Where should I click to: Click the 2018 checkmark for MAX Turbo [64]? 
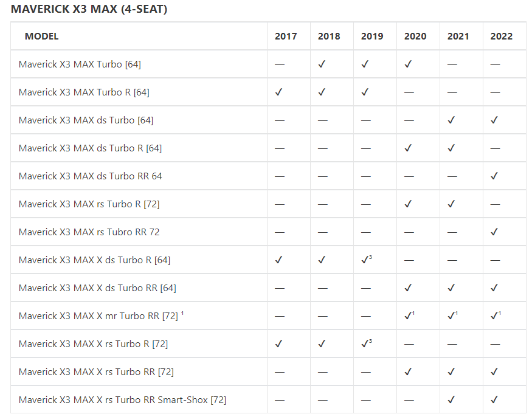pyautogui.click(x=322, y=64)
